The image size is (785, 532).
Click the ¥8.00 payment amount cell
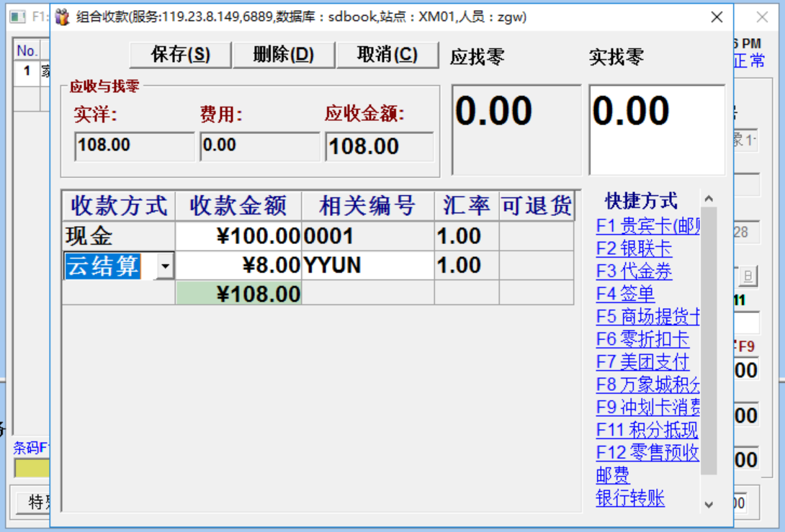click(238, 266)
